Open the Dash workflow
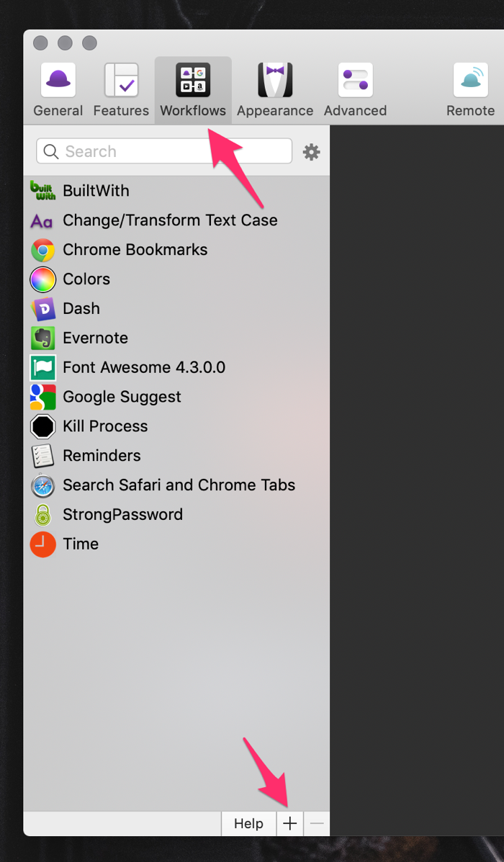 176,308
